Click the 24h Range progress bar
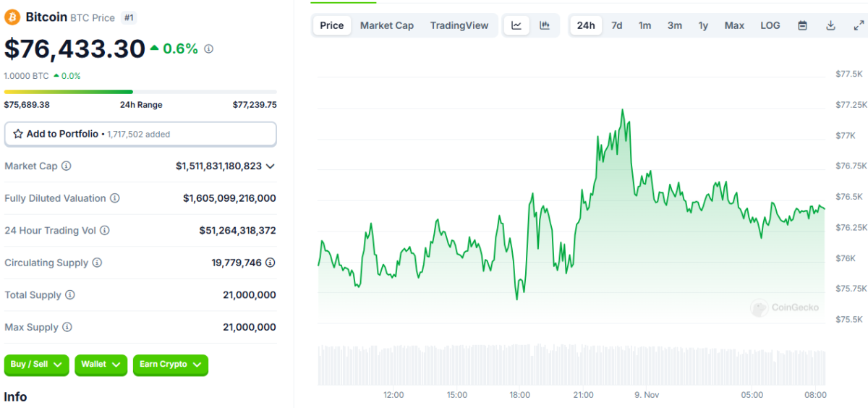 (x=140, y=92)
